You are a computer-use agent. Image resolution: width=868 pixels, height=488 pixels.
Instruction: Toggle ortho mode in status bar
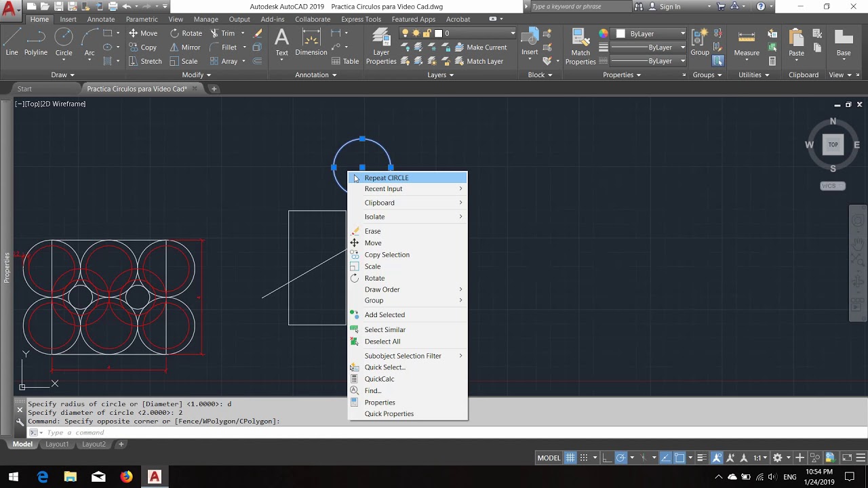pos(607,457)
